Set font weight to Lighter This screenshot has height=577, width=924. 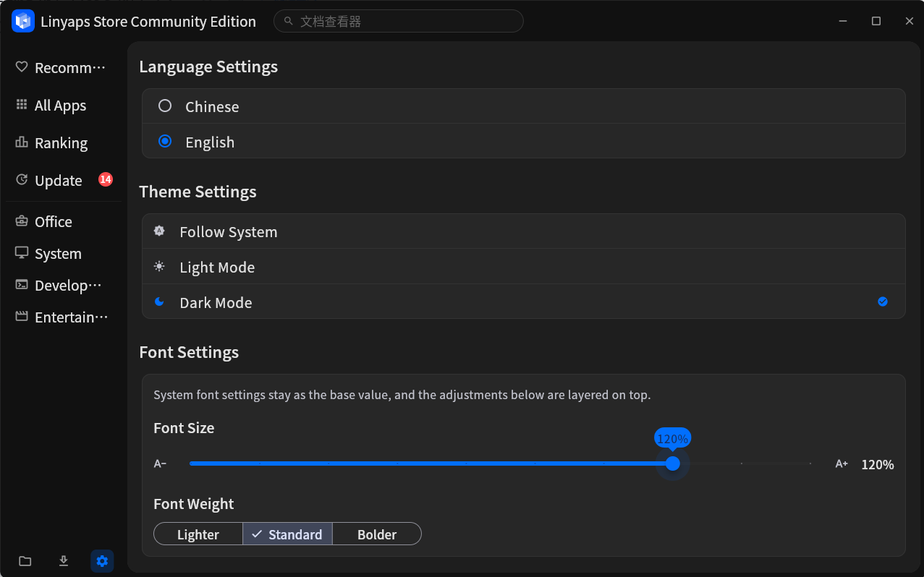pyautogui.click(x=198, y=534)
